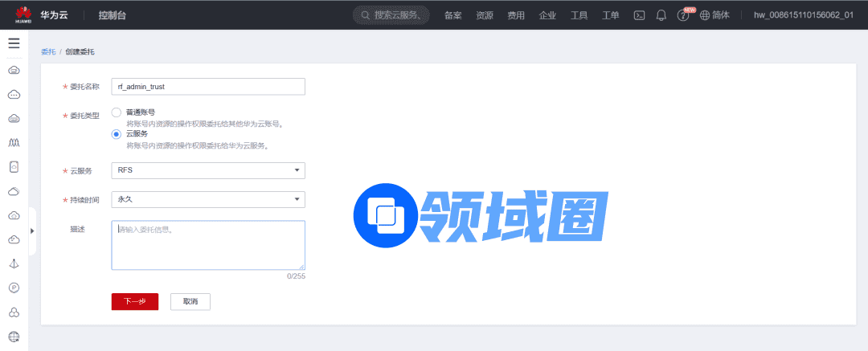Image resolution: width=868 pixels, height=351 pixels.
Task: Open the 工单 menu in top bar
Action: point(610,15)
